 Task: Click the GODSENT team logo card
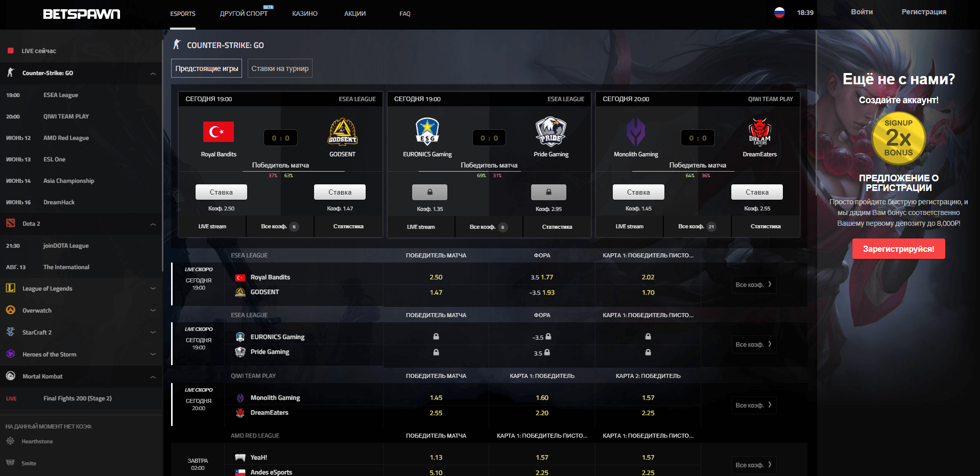343,132
